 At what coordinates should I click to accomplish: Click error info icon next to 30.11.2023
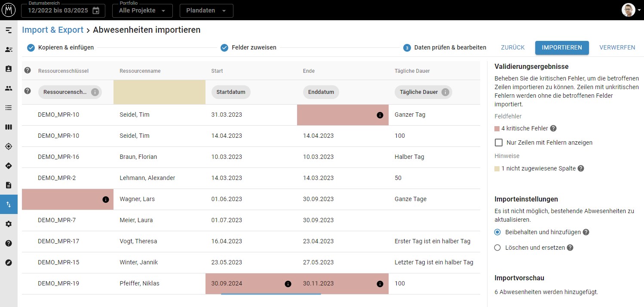click(x=380, y=284)
